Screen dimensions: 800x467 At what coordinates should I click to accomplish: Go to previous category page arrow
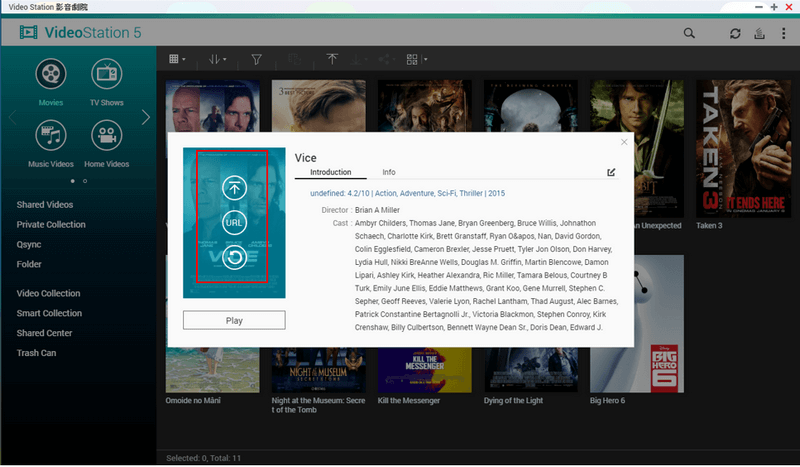[13, 117]
